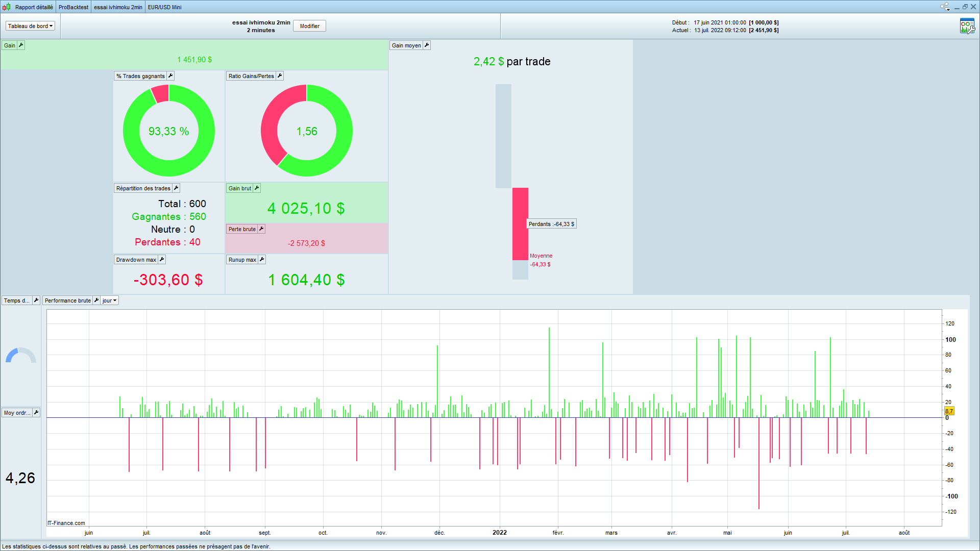
Task: Click the Répartition des trades label button
Action: pyautogui.click(x=143, y=188)
